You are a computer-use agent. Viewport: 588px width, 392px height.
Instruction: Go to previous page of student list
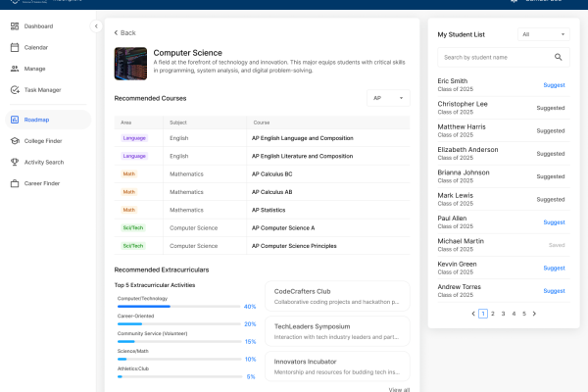(473, 314)
